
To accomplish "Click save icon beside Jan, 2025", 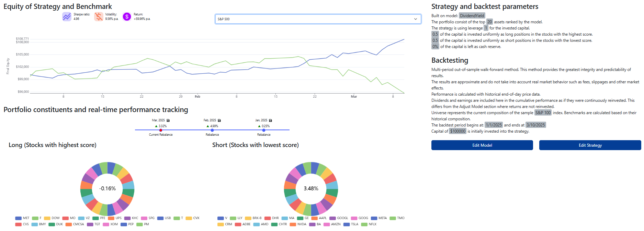I will click(270, 120).
